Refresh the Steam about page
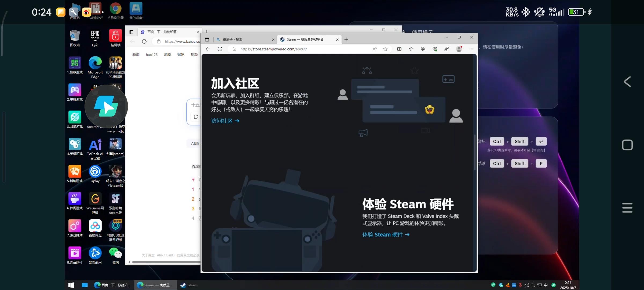 tap(220, 49)
